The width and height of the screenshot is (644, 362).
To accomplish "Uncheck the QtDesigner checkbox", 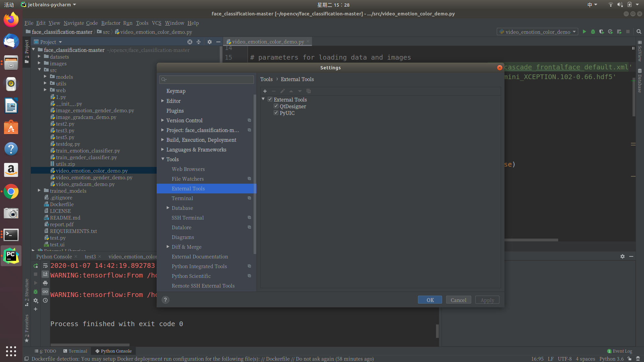I will [276, 106].
